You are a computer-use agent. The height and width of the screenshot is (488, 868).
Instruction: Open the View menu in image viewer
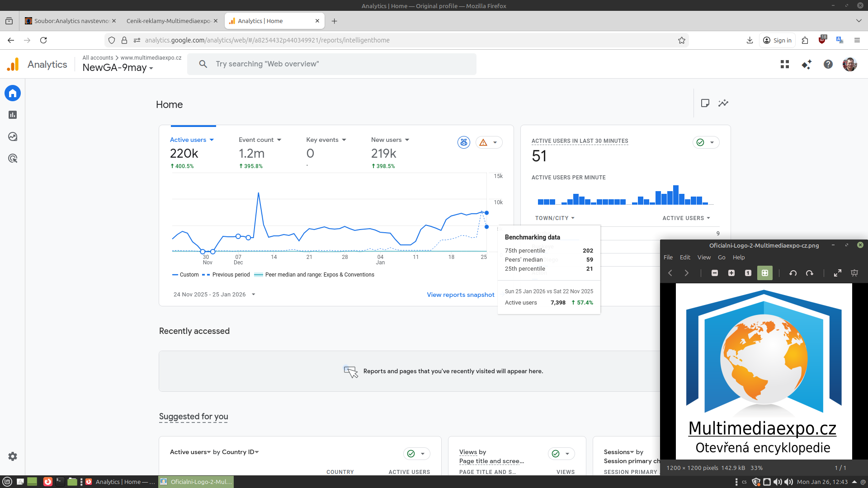(704, 257)
